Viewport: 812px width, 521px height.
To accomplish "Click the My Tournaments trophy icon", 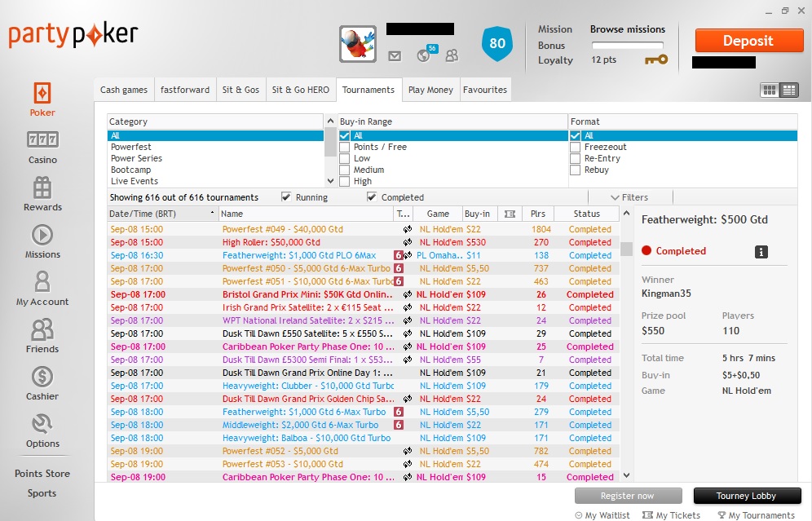I will [x=722, y=515].
